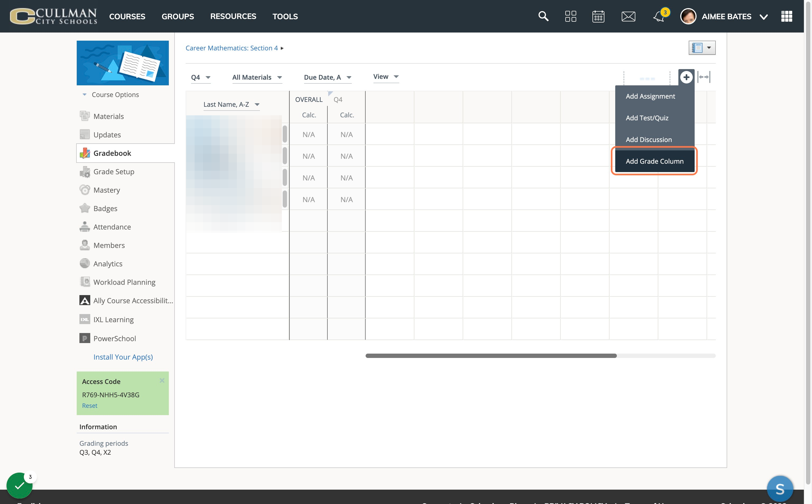This screenshot has width=812, height=504.
Task: Click Aimee Bates profile picture
Action: 688,16
